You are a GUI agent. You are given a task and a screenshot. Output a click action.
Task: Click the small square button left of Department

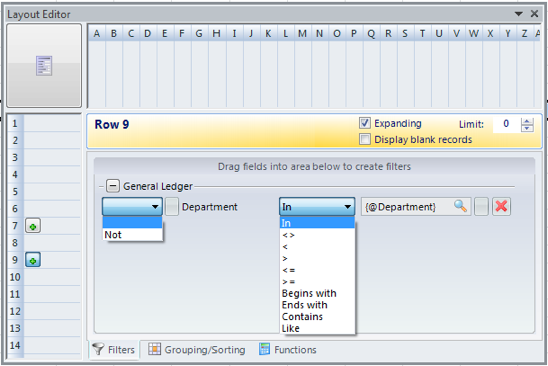(x=172, y=207)
